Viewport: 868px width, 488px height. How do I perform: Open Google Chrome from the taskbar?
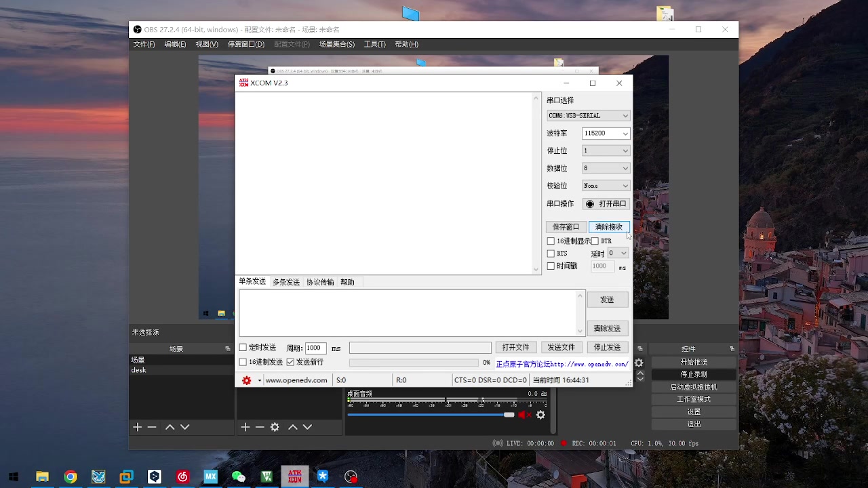pos(71,476)
